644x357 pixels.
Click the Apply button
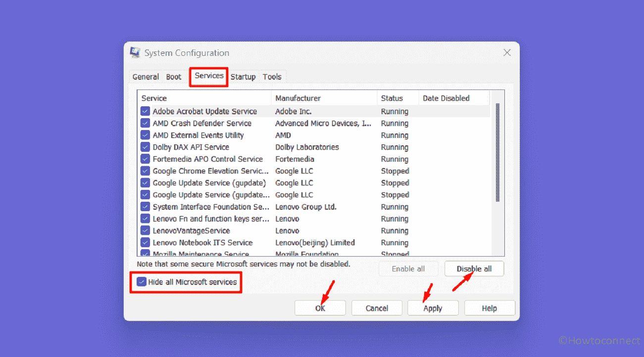pyautogui.click(x=433, y=308)
